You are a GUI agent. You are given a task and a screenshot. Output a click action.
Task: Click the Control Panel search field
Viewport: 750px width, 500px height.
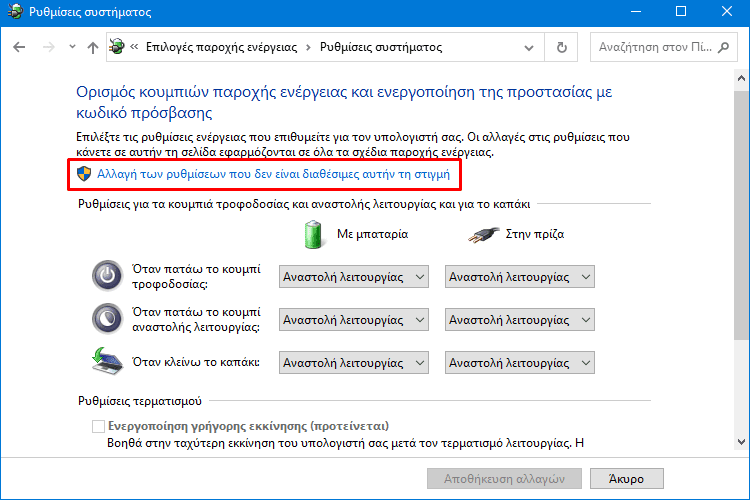point(655,47)
